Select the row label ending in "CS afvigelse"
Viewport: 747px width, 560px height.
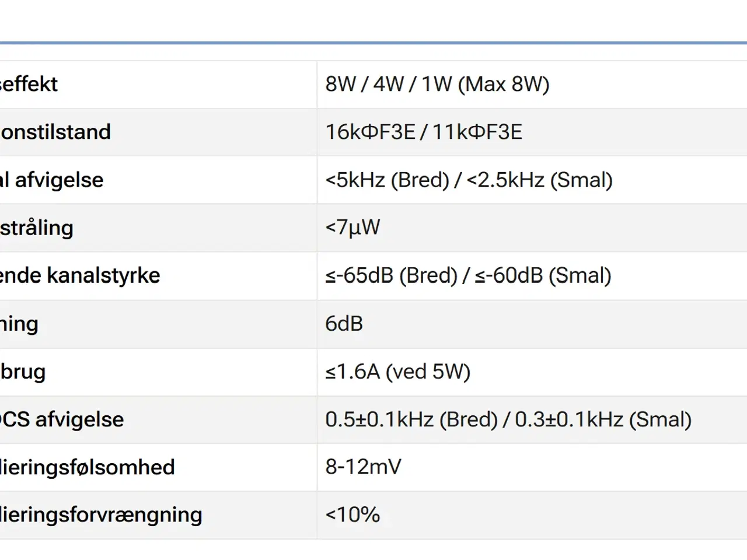[62, 419]
